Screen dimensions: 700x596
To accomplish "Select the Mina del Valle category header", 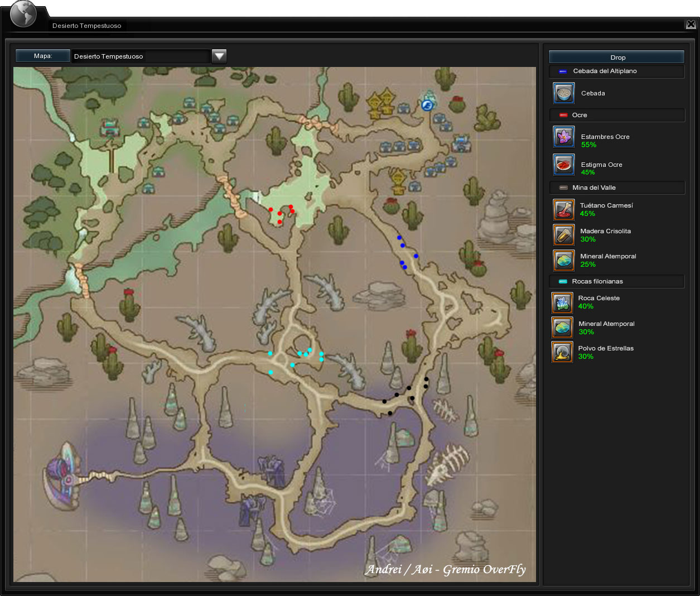I will click(617, 188).
